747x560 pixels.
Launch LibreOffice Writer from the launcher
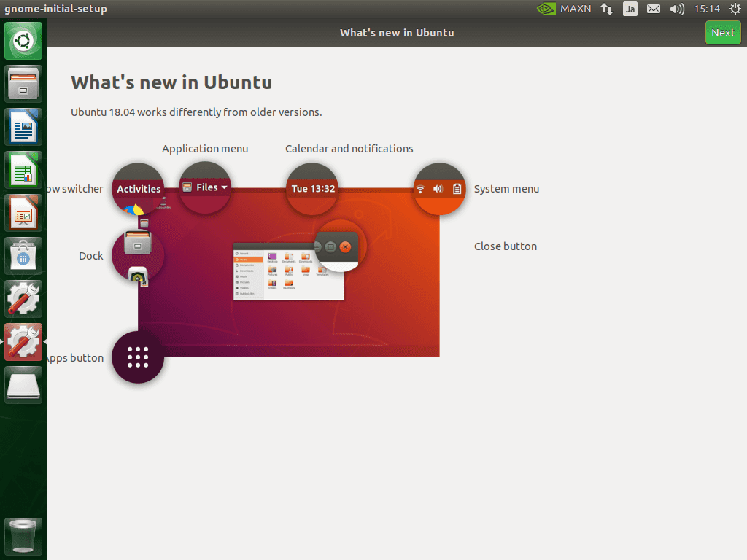pos(23,127)
